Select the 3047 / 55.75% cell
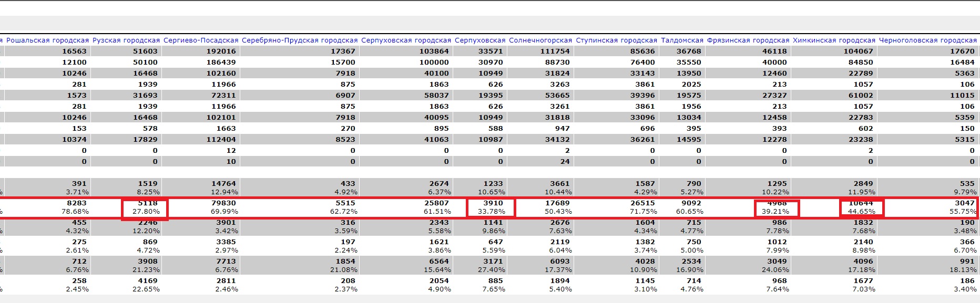Screen dimensions: 980x303 (928, 207)
